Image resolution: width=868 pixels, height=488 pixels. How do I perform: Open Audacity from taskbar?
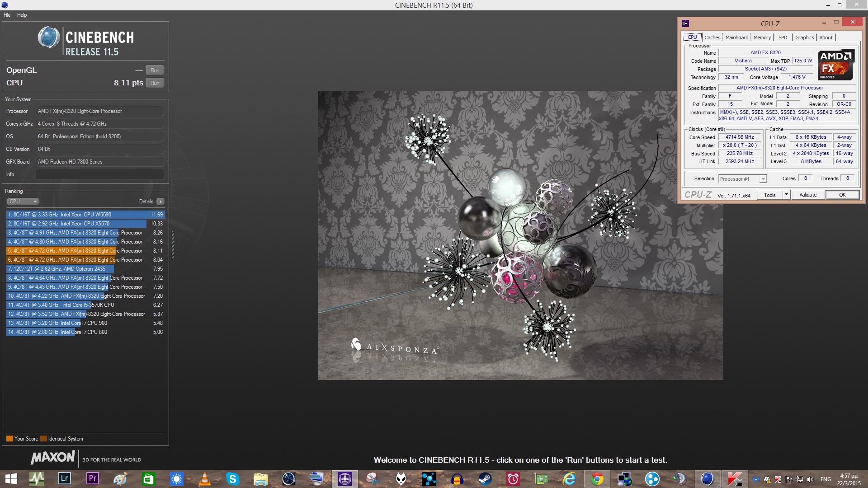(457, 479)
